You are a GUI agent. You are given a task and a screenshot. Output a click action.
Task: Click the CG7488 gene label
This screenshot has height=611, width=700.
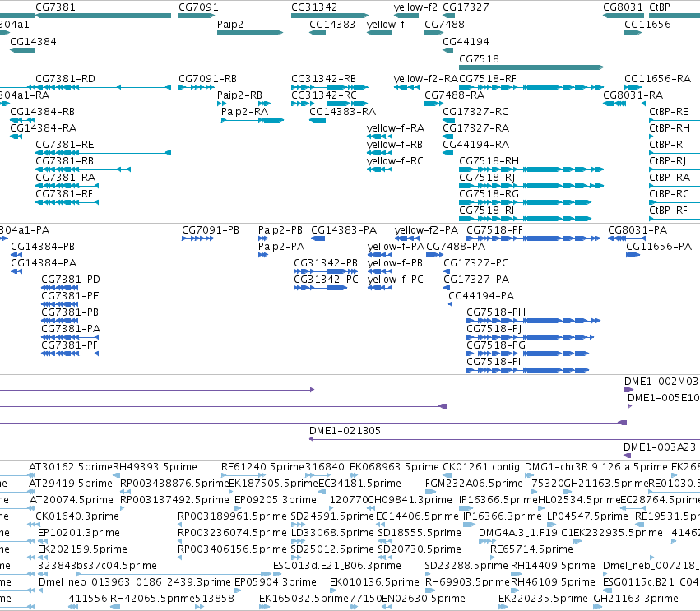click(444, 24)
